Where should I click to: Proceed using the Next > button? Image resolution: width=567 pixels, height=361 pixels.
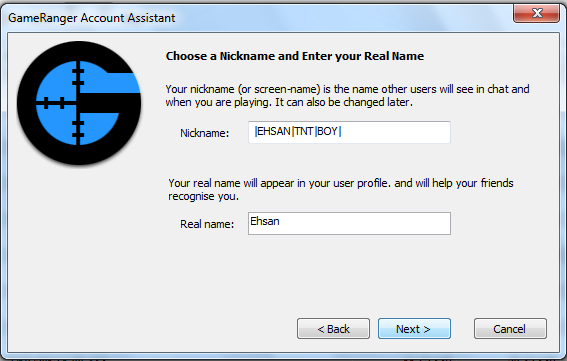pyautogui.click(x=414, y=329)
